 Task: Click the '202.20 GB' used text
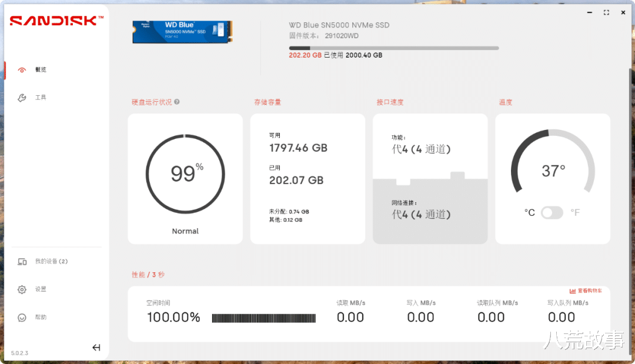coord(305,55)
